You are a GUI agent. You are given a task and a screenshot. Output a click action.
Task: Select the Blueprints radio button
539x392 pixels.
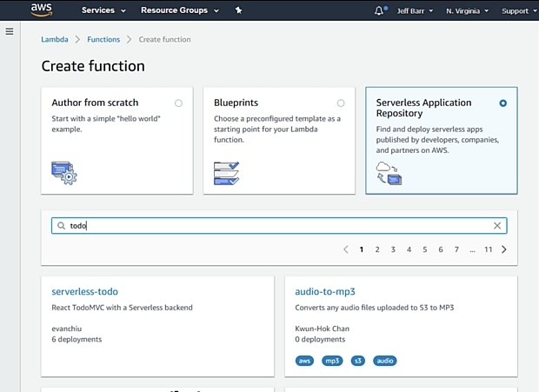click(341, 103)
